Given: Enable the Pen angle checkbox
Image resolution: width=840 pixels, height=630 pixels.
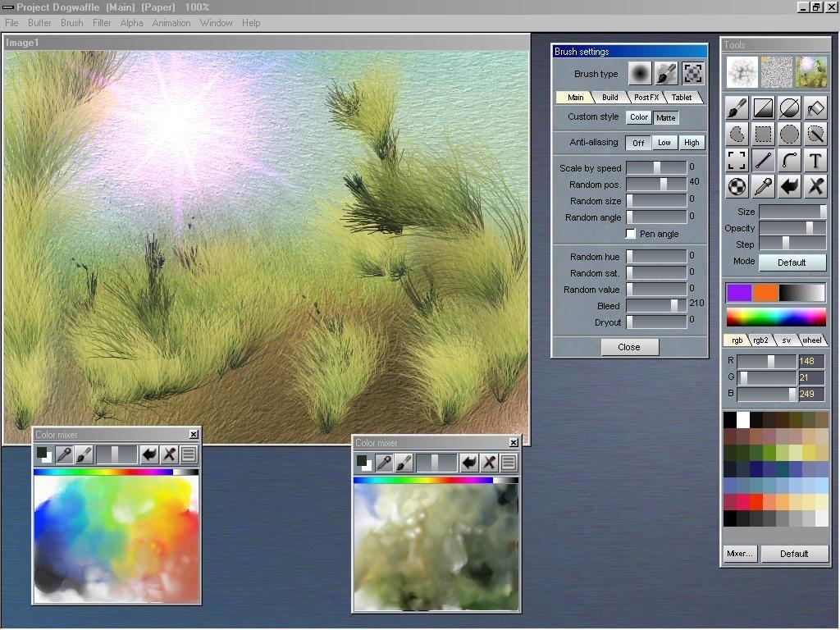Looking at the screenshot, I should 631,234.
